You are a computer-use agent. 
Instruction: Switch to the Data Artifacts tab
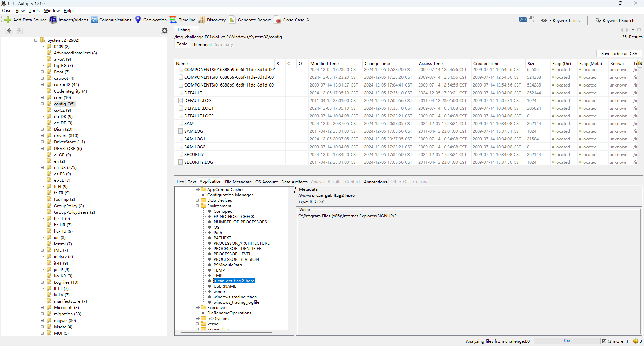[294, 182]
